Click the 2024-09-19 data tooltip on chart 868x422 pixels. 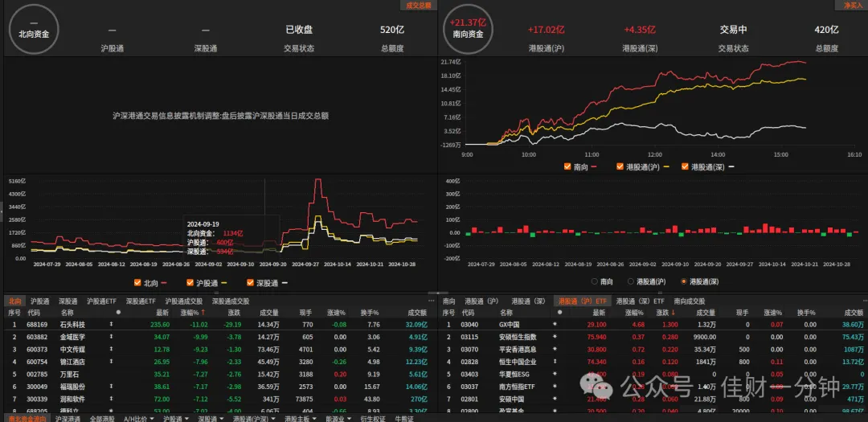(231, 238)
